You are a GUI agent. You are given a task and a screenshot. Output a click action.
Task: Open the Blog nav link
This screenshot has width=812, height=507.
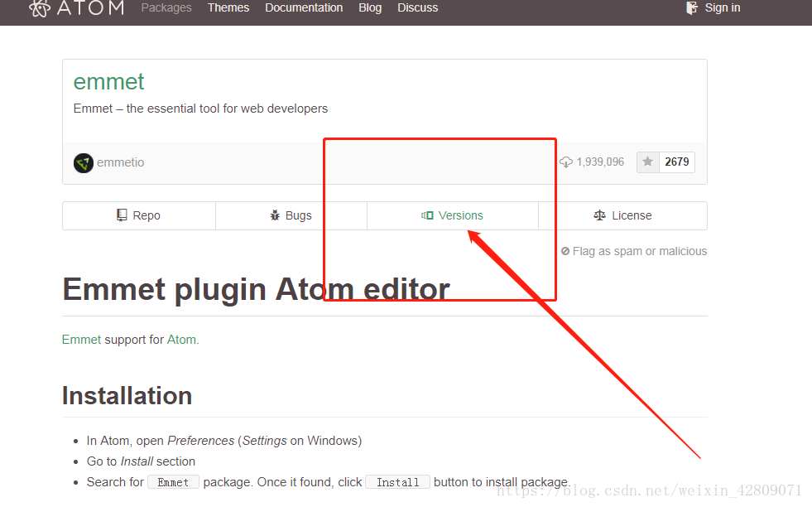coord(370,7)
